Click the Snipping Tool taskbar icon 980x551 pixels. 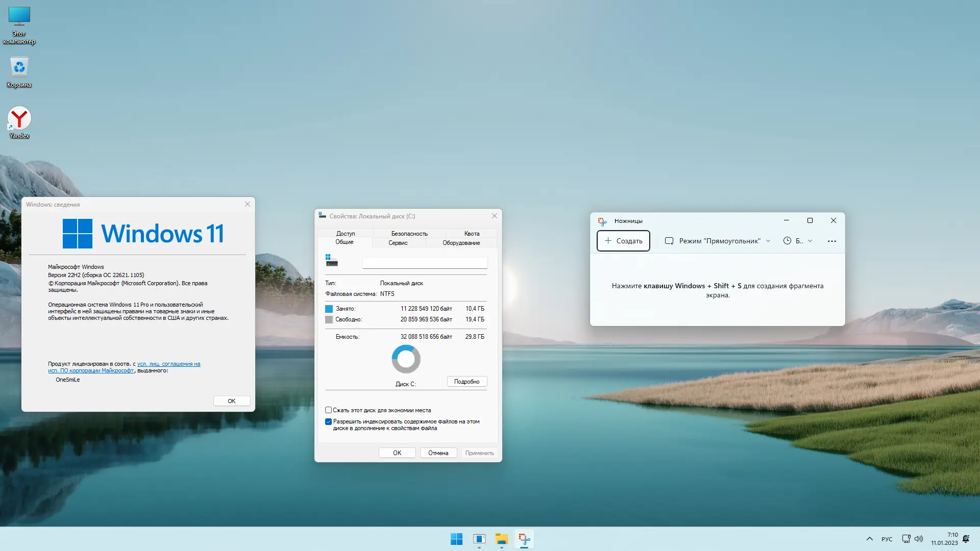524,539
